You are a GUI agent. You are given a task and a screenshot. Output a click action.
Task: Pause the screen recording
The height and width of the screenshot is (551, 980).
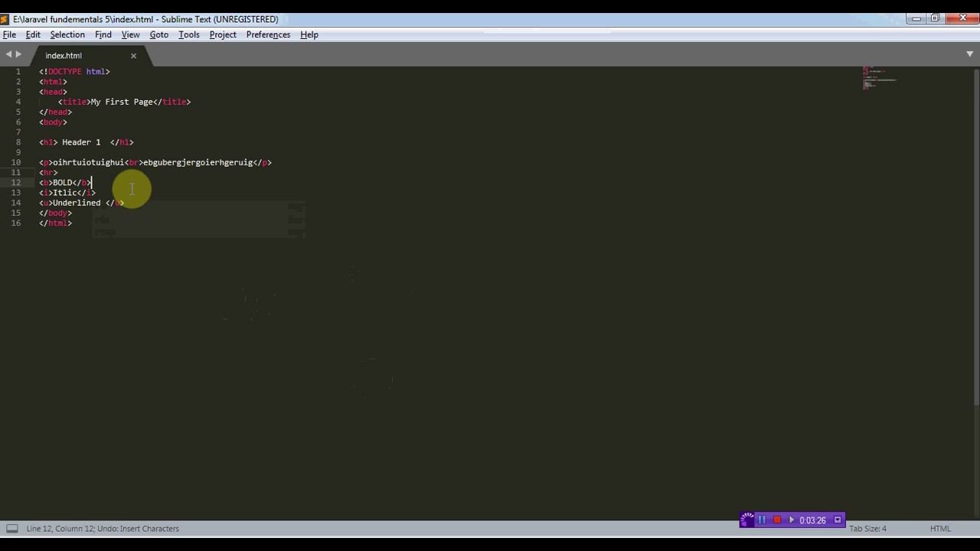pyautogui.click(x=762, y=520)
